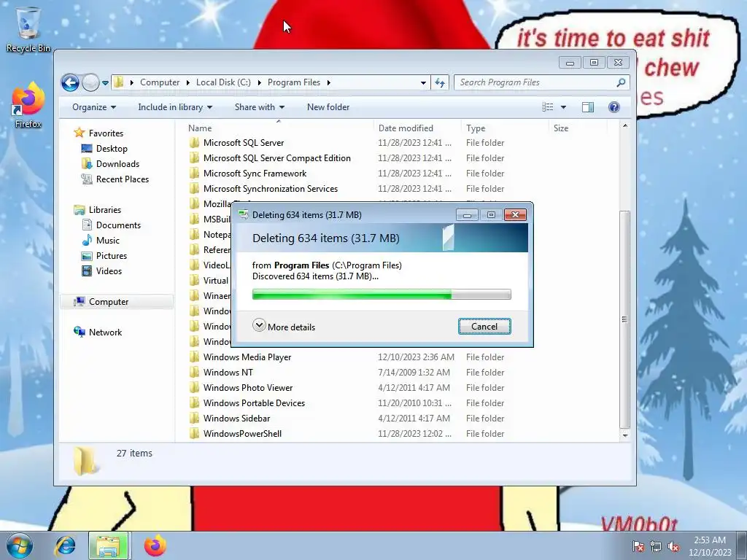Select the WindowsPowerShell folder

[x=242, y=434]
